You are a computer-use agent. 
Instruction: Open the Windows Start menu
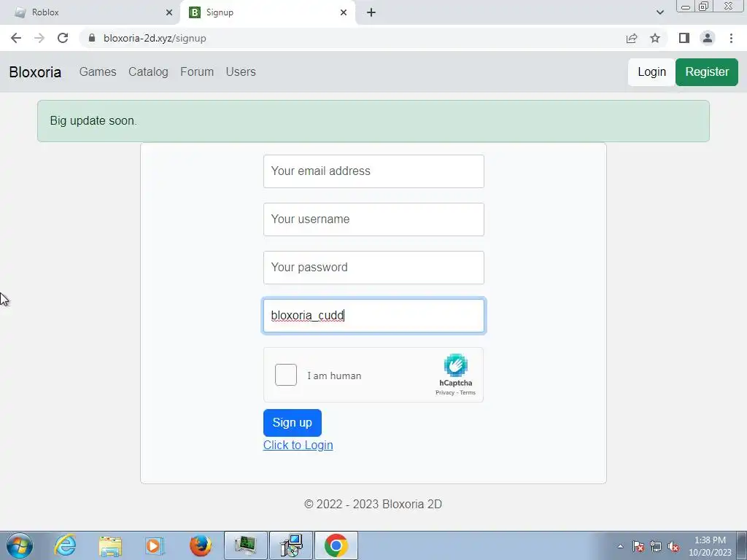point(20,545)
